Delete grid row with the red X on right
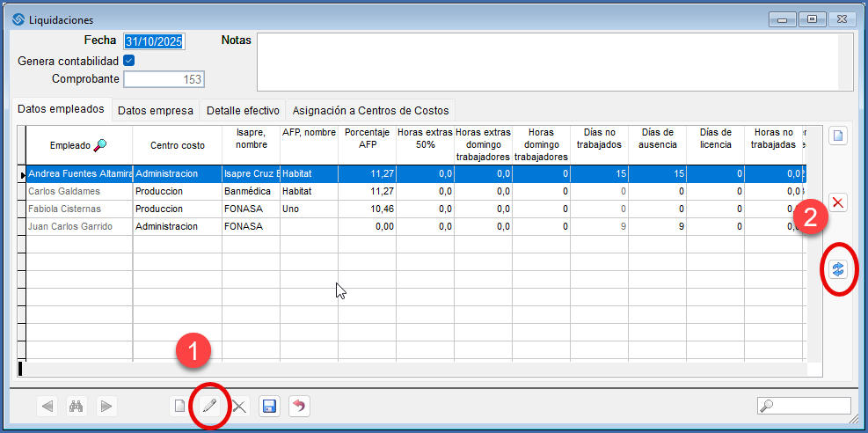 coord(838,202)
